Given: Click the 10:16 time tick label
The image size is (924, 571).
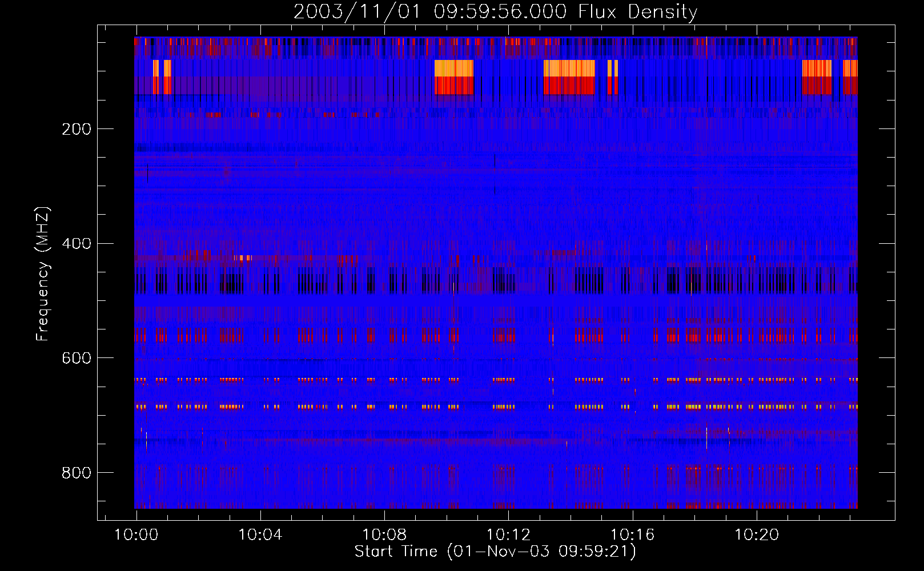Looking at the screenshot, I should click(x=632, y=535).
